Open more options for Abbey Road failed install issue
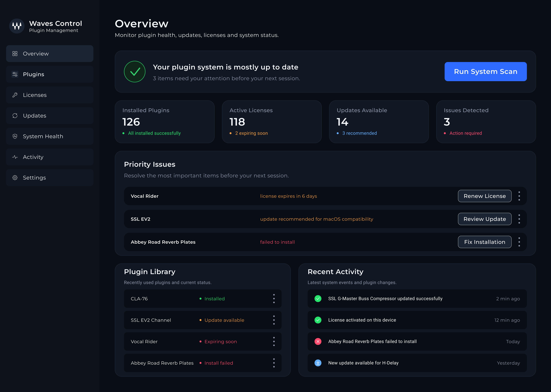 519,242
